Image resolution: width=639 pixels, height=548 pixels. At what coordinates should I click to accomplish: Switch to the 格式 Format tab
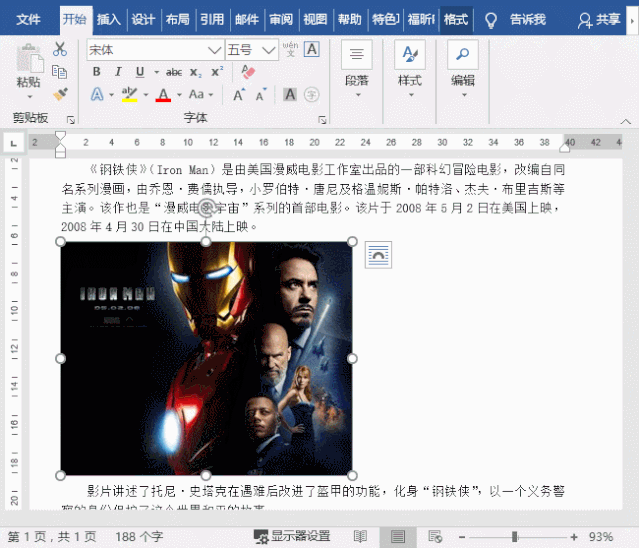(x=456, y=20)
